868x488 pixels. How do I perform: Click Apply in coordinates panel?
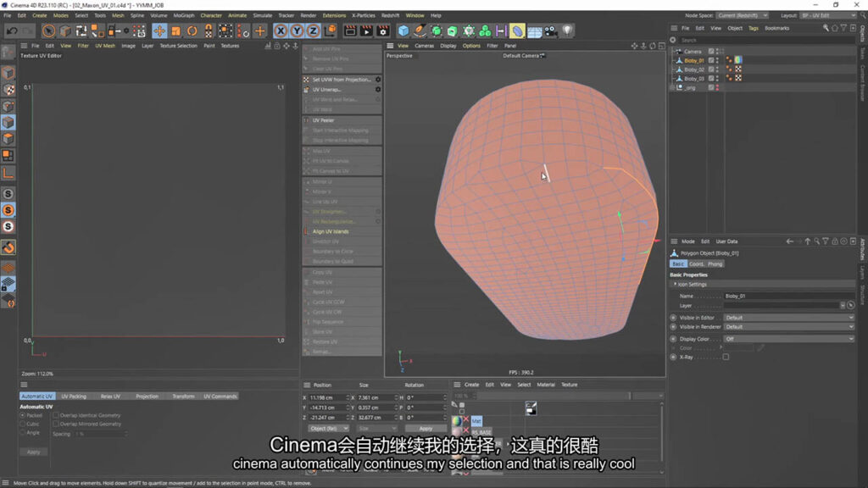click(x=426, y=428)
